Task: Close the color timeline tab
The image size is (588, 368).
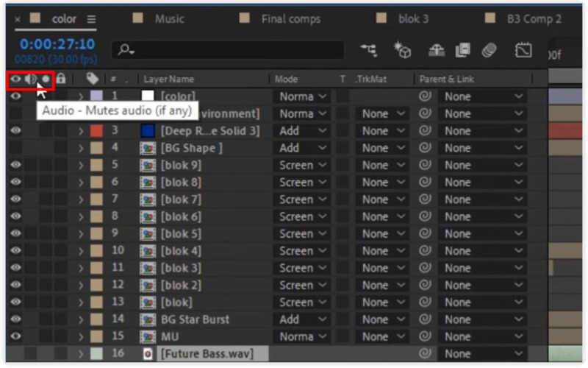Action: pos(17,19)
